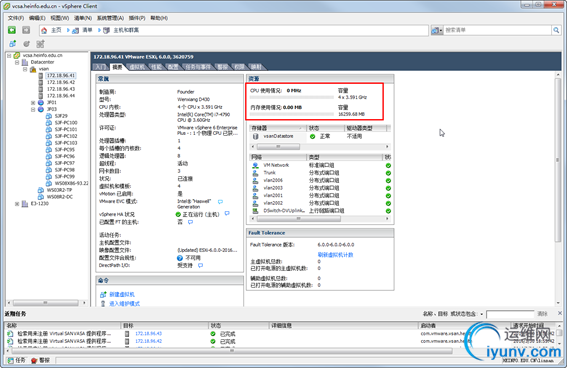This screenshot has width=567, height=368.
Task: Select the Trunk port group row
Action: coord(320,173)
